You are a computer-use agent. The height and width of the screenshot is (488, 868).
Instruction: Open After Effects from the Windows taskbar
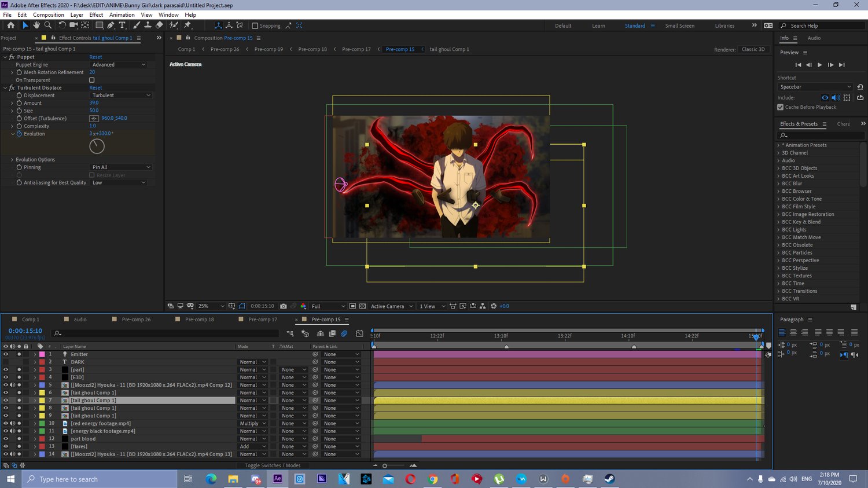pyautogui.click(x=278, y=479)
